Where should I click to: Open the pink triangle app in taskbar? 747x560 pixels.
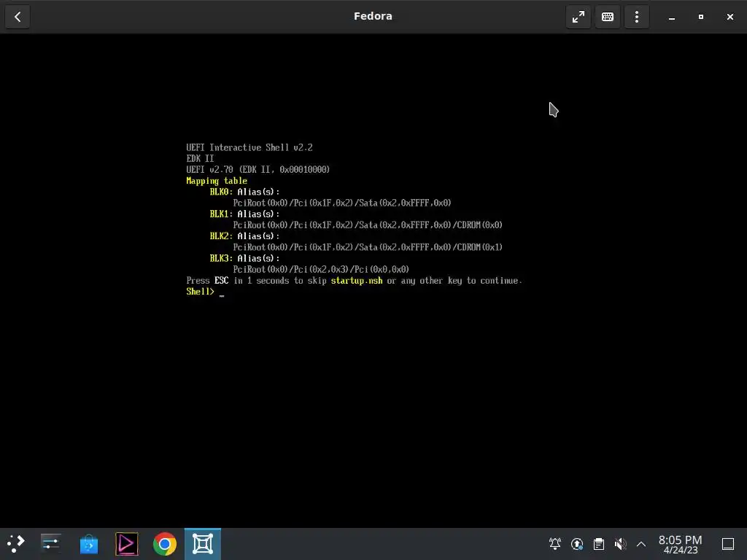click(x=127, y=543)
